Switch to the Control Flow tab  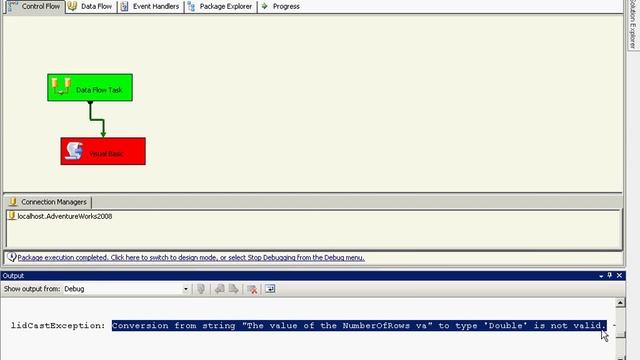click(35, 7)
